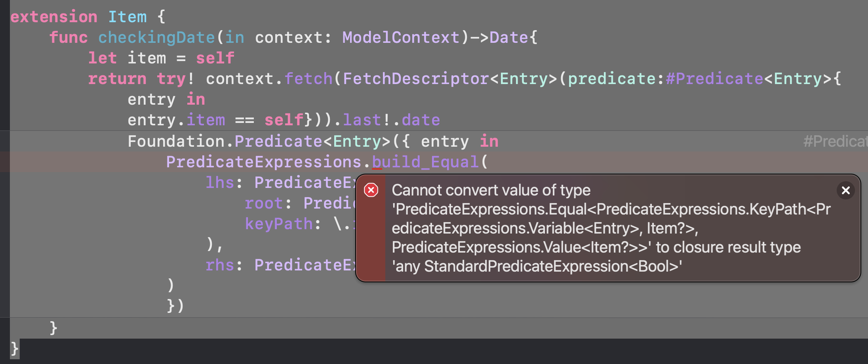Screen dimensions: 868x364
Task: Click the PredicateExpressions type before build_Equal
Action: tap(263, 162)
